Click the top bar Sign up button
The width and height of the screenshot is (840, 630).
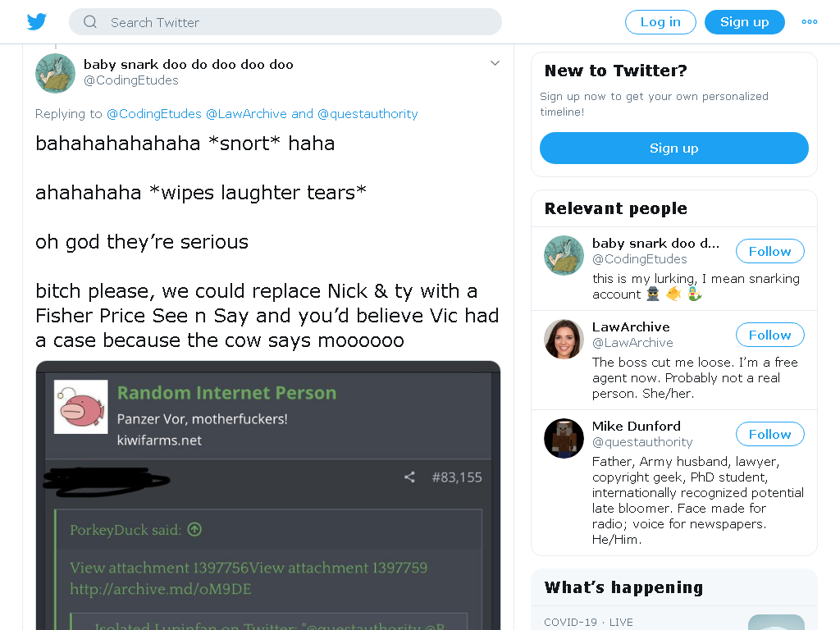(x=744, y=22)
